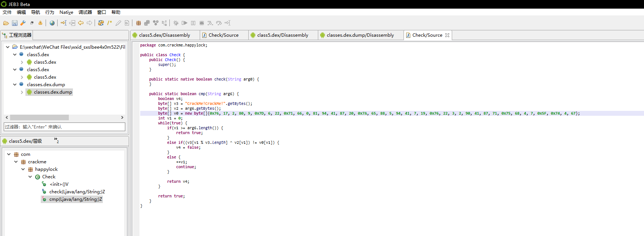This screenshot has width=644, height=236.
Task: Click the bug debugger start icon
Action: (x=176, y=23)
